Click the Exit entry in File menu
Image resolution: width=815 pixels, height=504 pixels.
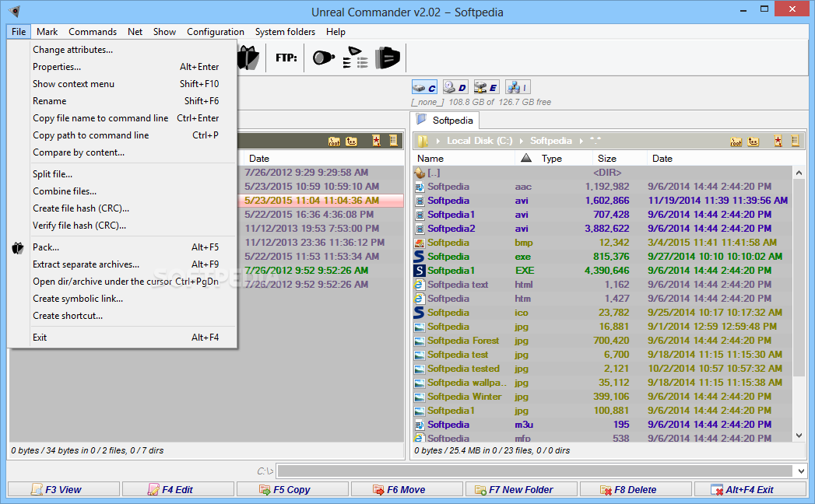122,338
